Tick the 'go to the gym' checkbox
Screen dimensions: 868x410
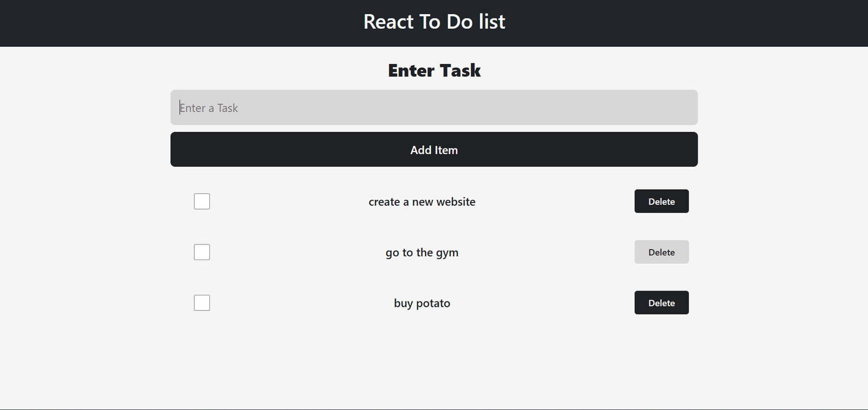(202, 252)
